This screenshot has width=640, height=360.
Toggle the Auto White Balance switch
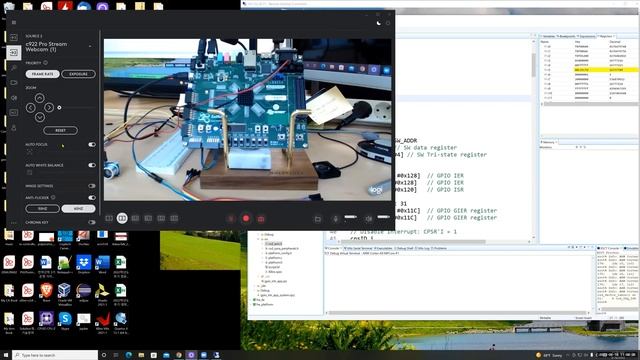pos(92,165)
